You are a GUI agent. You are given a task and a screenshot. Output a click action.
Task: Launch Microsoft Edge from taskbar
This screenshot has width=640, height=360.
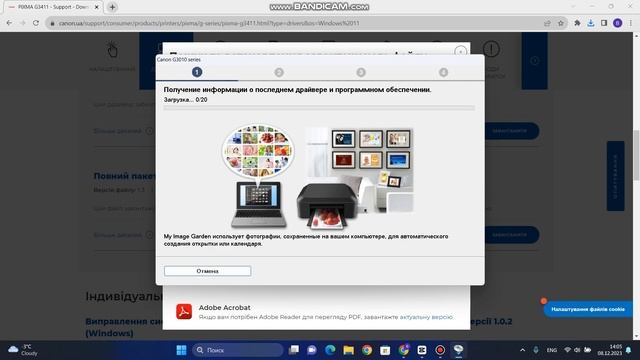[330, 350]
